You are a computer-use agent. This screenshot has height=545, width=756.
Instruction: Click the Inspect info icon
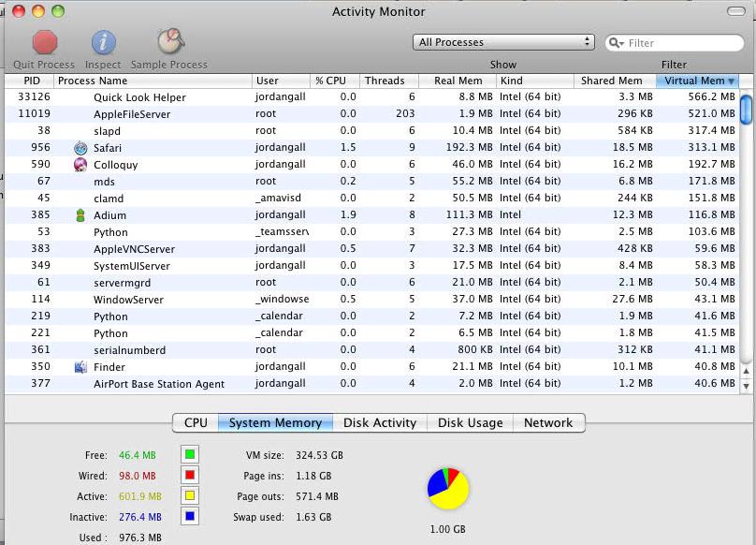pyautogui.click(x=104, y=42)
